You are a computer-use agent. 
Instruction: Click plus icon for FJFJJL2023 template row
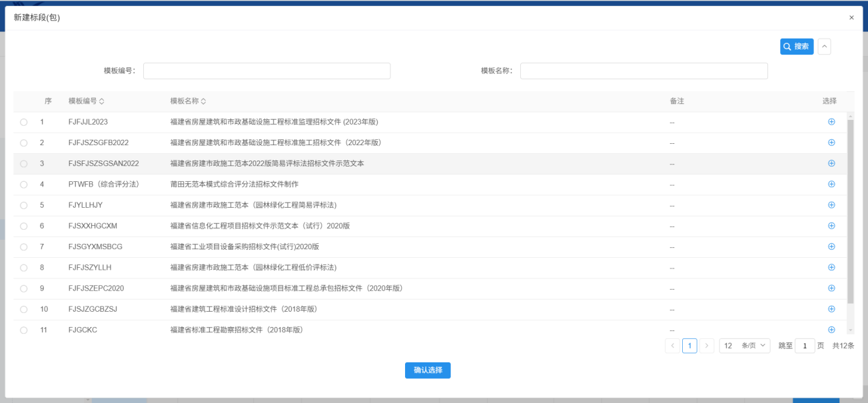click(x=831, y=122)
